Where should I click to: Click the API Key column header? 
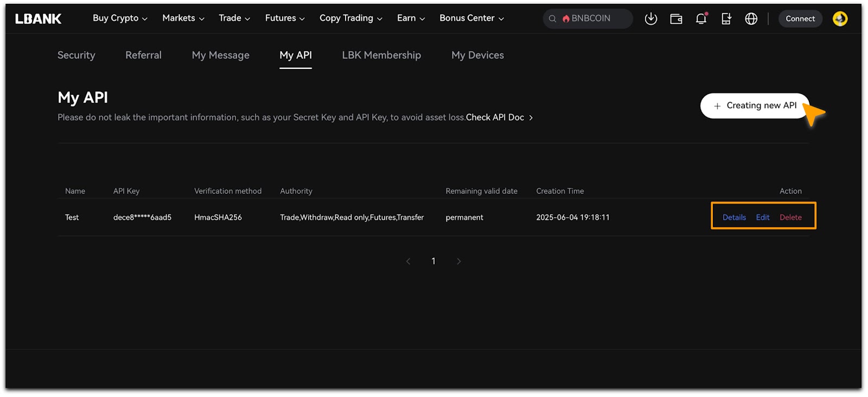tap(126, 191)
